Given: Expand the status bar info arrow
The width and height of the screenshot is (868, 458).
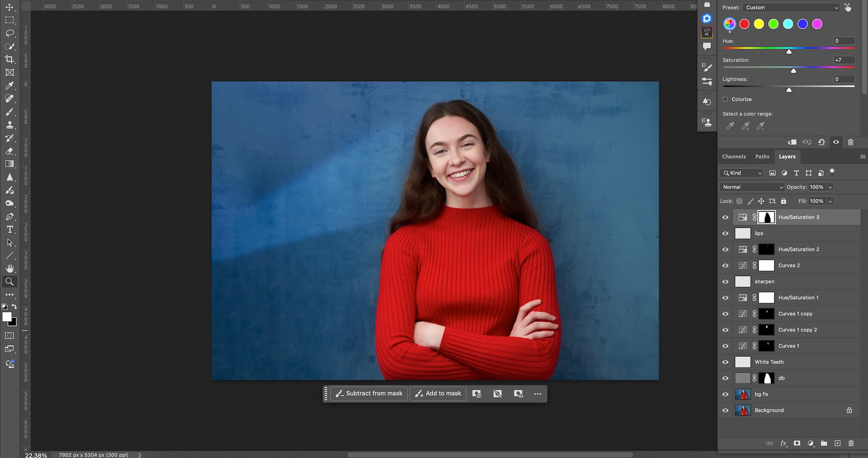Looking at the screenshot, I should click(x=140, y=455).
